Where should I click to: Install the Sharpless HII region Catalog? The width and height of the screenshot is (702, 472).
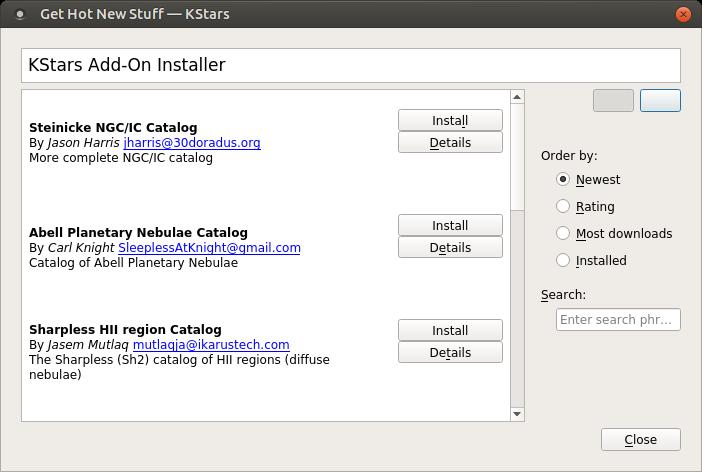click(x=450, y=330)
